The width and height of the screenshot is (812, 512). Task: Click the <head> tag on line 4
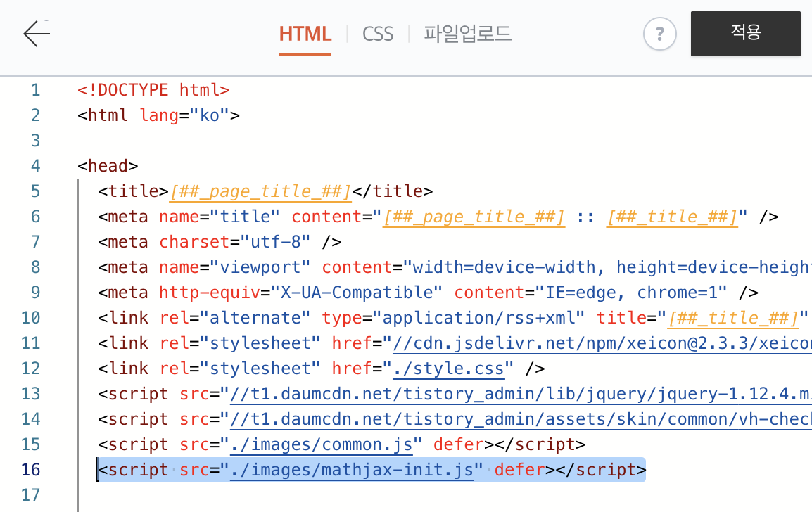[x=108, y=166]
